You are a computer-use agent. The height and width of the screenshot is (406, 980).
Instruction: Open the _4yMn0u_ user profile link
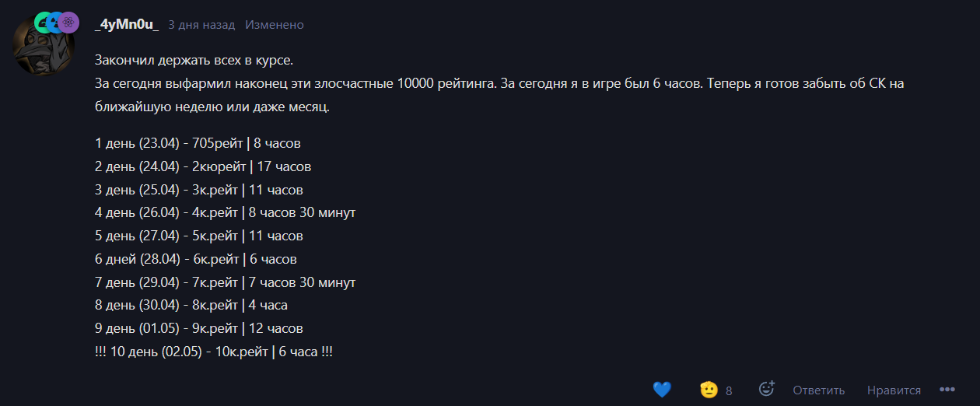[x=126, y=24]
